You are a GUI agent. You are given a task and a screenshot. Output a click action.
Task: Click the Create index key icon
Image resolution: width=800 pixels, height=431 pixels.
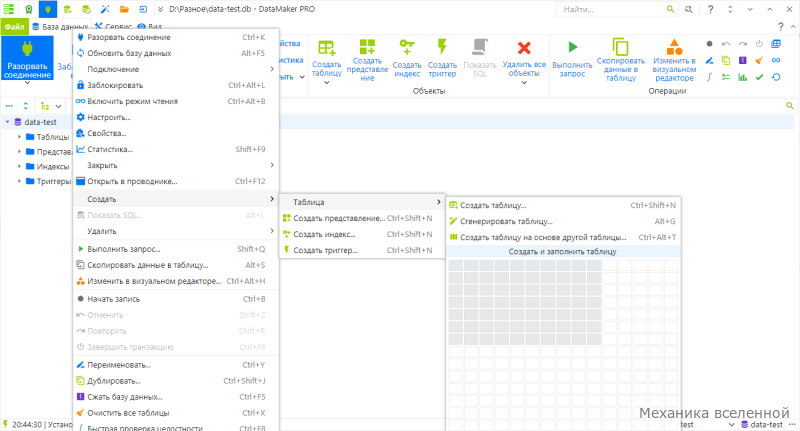pyautogui.click(x=407, y=47)
